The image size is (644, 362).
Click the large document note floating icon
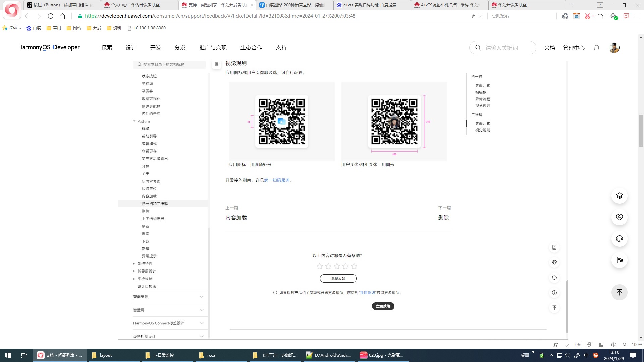(620, 260)
